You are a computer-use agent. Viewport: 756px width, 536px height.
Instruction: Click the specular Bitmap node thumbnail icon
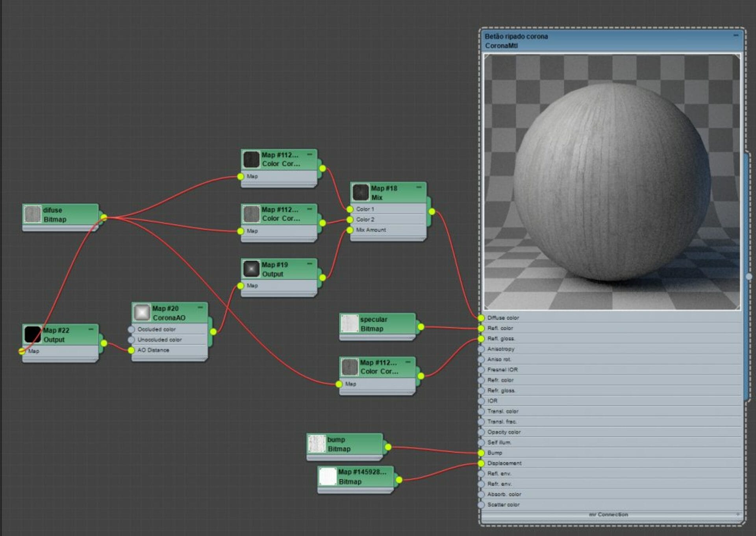point(349,324)
